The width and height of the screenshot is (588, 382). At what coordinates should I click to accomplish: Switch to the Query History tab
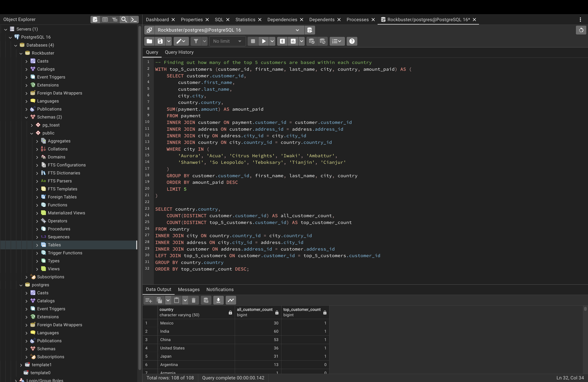(x=179, y=52)
